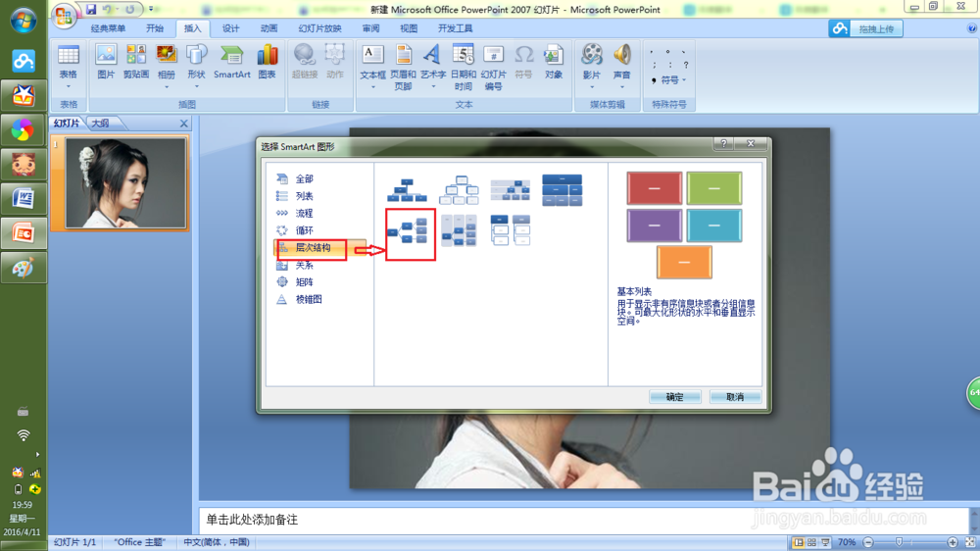
Task: Switch to slide sorter view
Action: click(811, 542)
